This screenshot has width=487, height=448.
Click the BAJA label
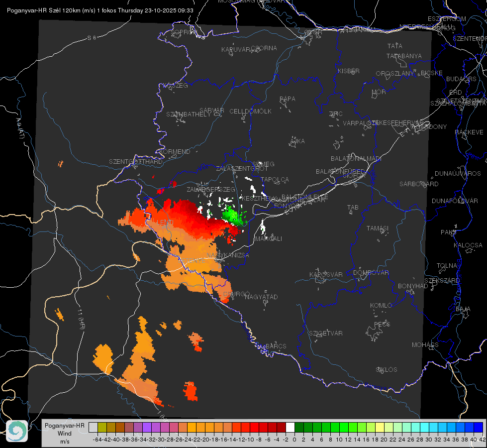(x=463, y=309)
